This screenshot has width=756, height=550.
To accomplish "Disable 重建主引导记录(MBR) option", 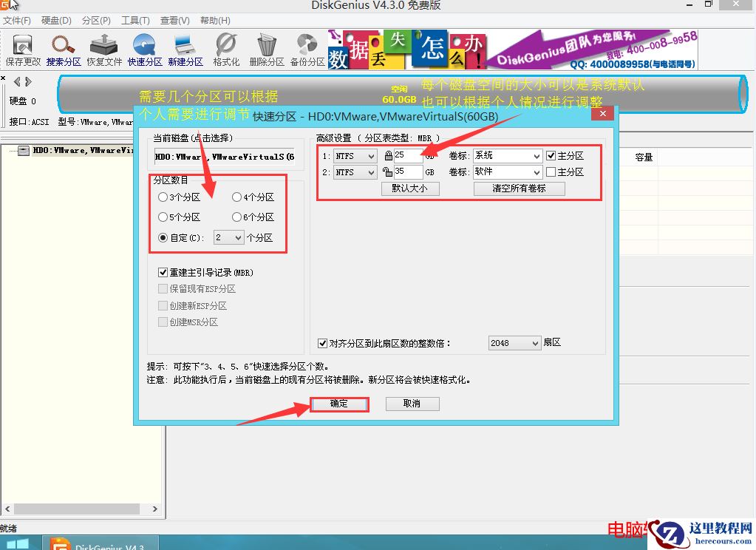I will click(x=163, y=271).
